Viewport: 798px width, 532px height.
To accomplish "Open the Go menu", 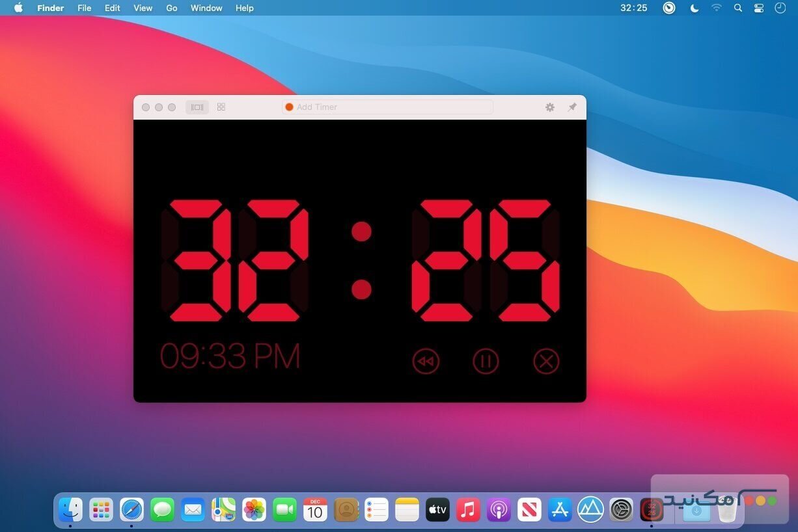I will pos(171,8).
